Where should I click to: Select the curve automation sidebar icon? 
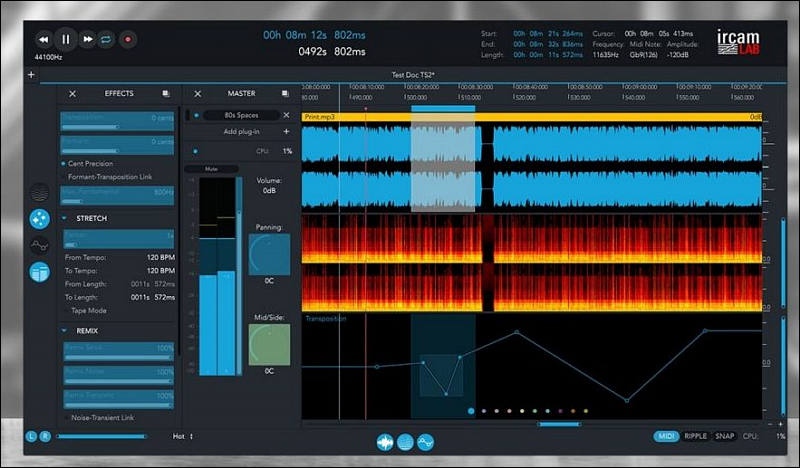tap(40, 246)
